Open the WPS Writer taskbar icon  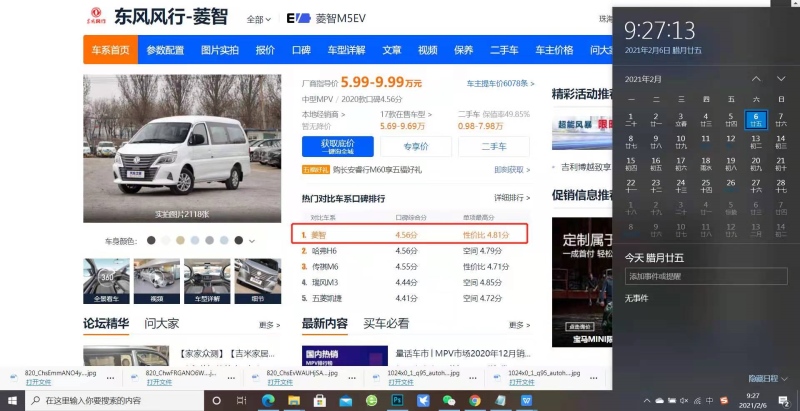pos(527,400)
